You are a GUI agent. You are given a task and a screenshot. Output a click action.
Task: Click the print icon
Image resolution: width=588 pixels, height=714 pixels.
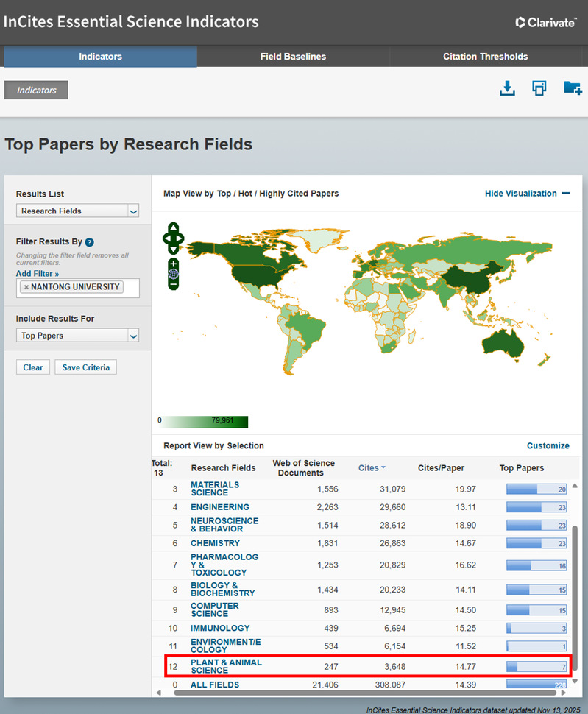(x=539, y=88)
